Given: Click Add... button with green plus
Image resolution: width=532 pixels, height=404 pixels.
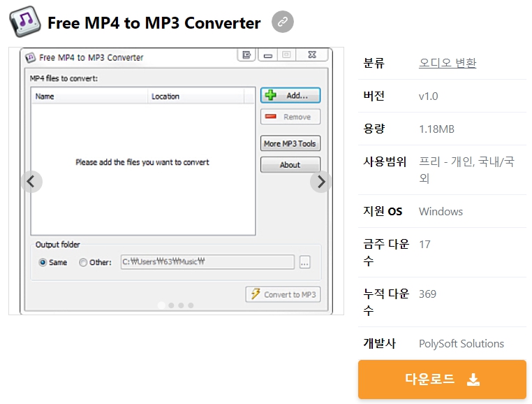Looking at the screenshot, I should coord(290,96).
